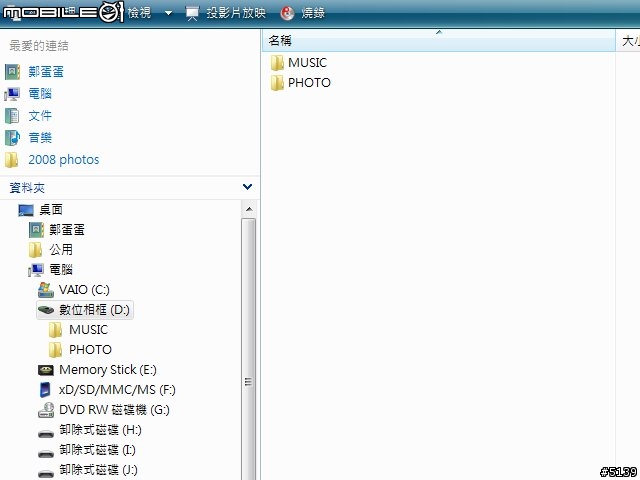Click the burn disc icon
Image resolution: width=640 pixels, height=480 pixels.
tap(287, 13)
